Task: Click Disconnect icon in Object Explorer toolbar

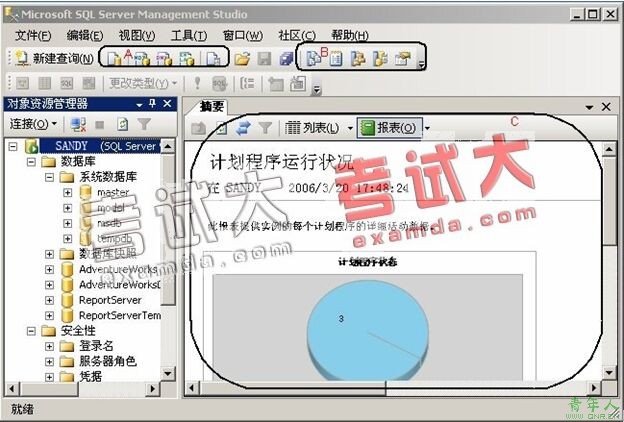Action: (78, 125)
